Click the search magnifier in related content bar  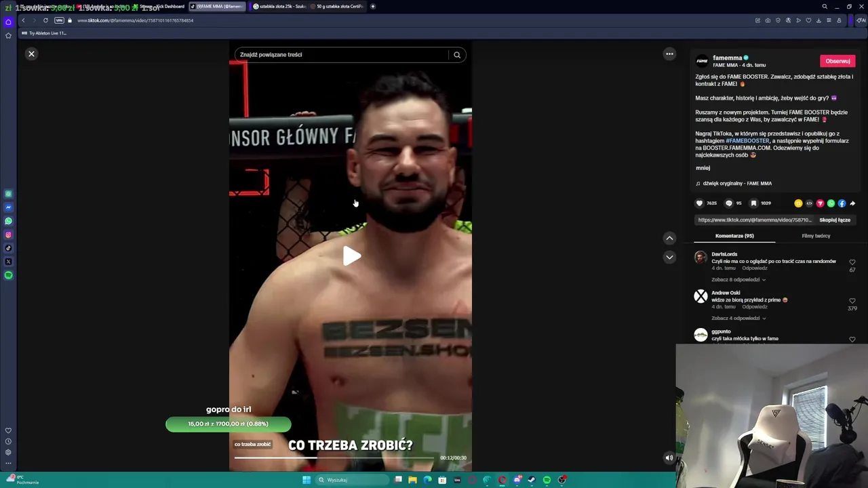(457, 55)
